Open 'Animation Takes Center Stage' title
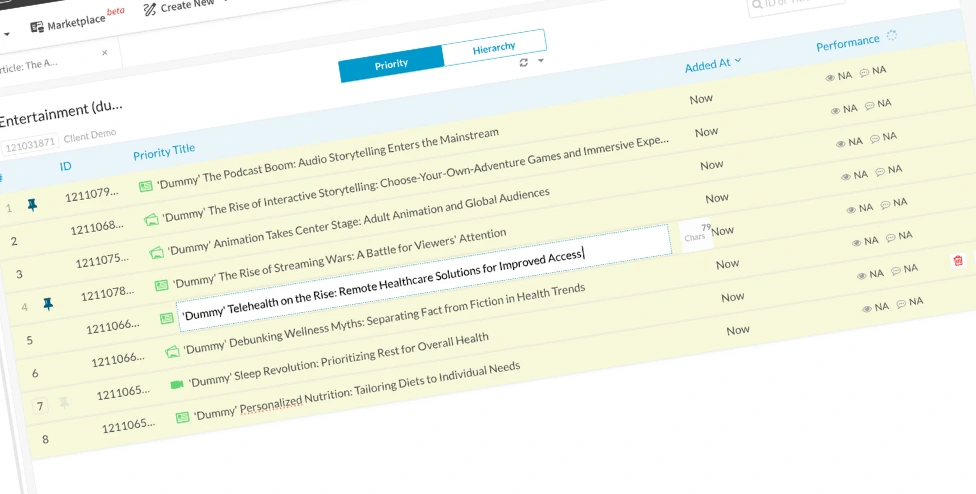 (359, 222)
